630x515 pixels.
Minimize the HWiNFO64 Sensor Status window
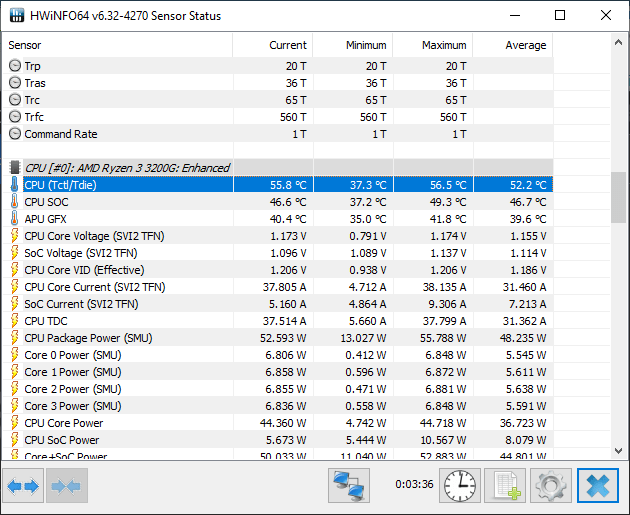(515, 16)
